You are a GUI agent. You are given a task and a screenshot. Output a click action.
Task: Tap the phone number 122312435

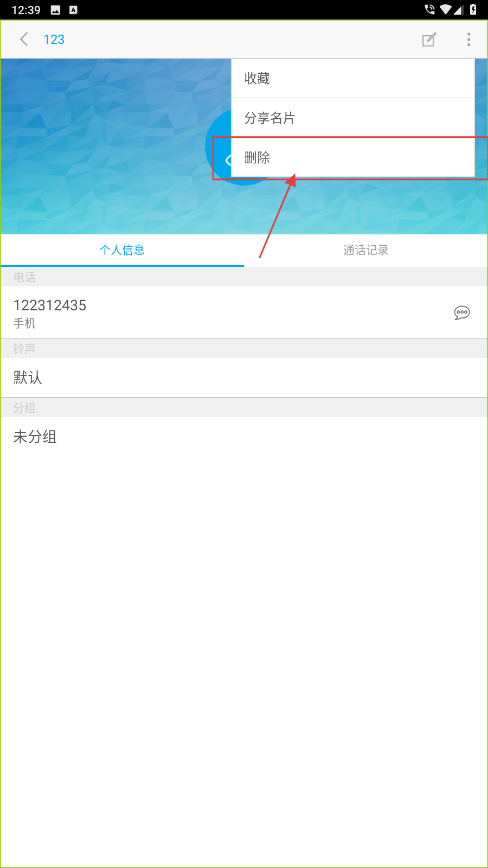pyautogui.click(x=50, y=305)
